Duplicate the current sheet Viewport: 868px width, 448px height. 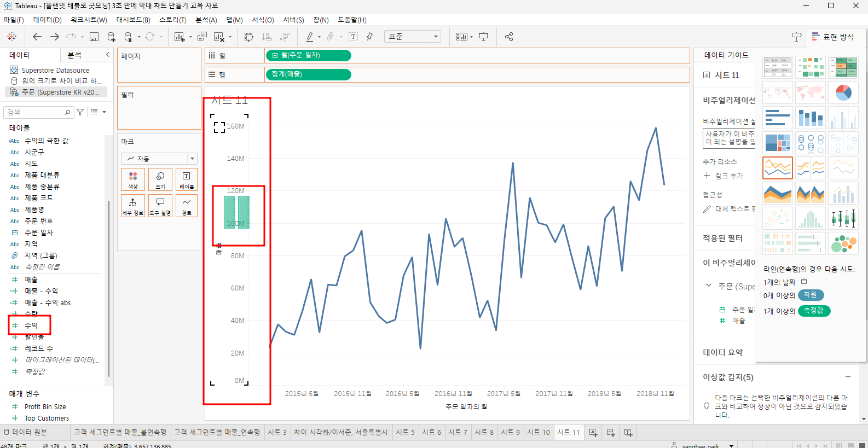click(202, 37)
